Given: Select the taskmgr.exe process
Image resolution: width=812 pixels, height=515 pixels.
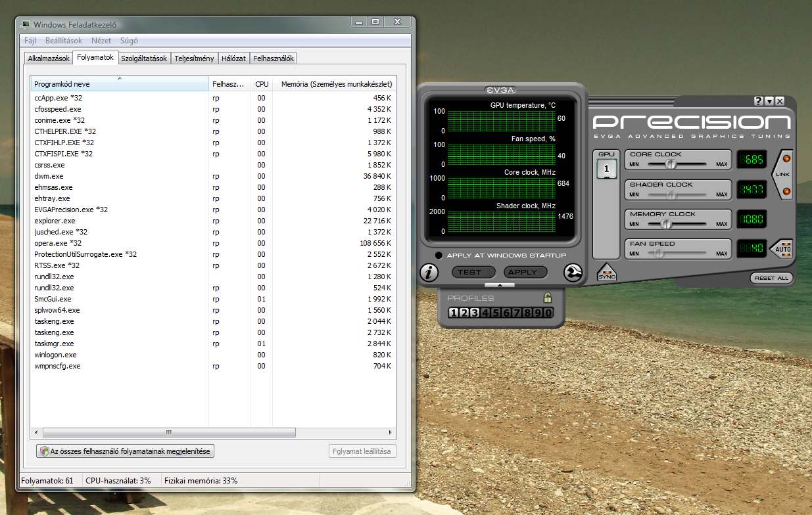Looking at the screenshot, I should coord(214,344).
